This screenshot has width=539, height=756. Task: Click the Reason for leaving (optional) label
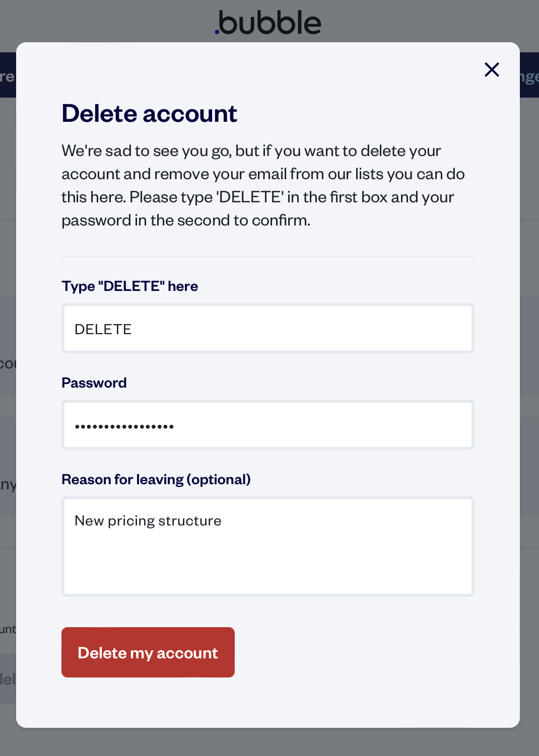pos(156,479)
